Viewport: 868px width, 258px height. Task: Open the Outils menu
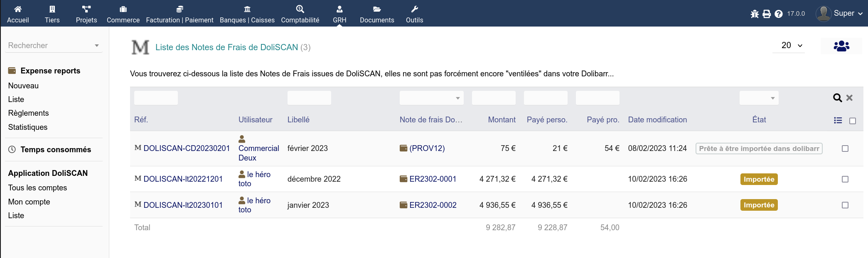[x=414, y=14]
